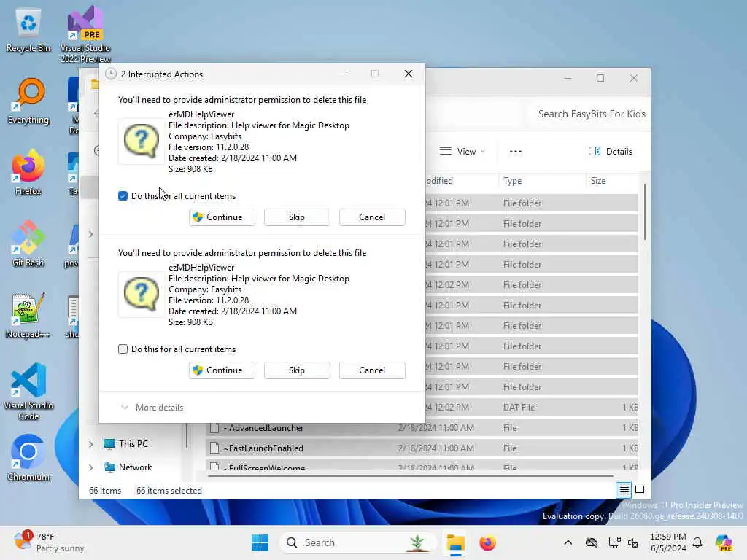
Task: Toggle the Details pane button
Action: pos(611,152)
